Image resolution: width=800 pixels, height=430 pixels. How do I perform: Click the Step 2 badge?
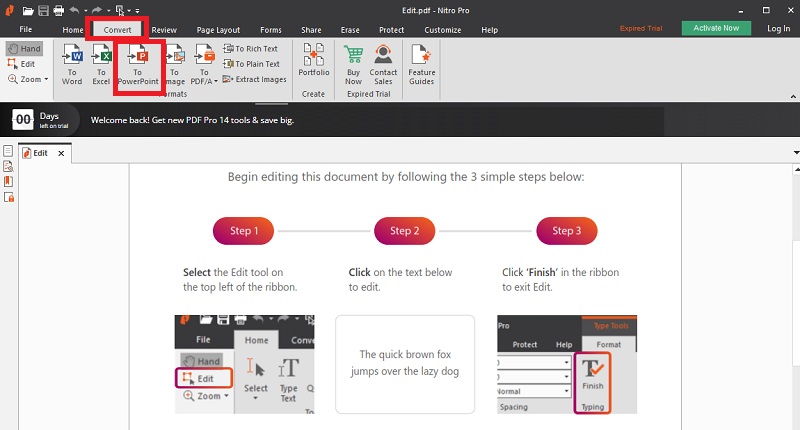click(x=405, y=231)
